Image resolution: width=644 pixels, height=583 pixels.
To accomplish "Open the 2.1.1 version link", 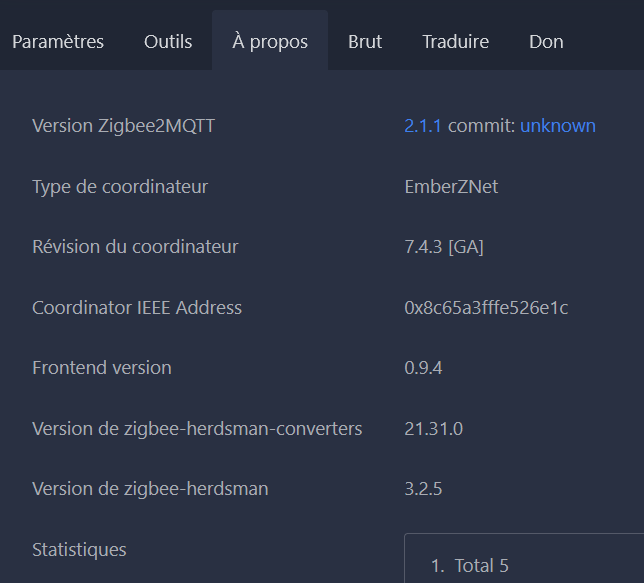I will click(423, 126).
